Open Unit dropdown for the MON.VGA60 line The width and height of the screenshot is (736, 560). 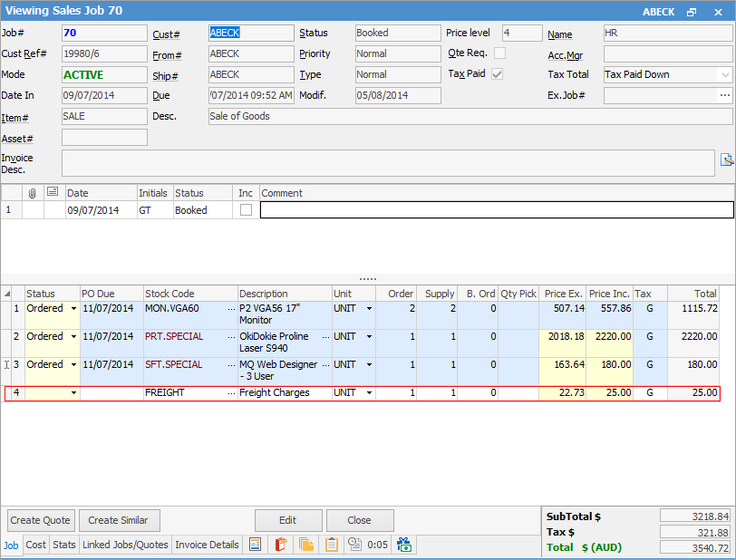pyautogui.click(x=369, y=309)
